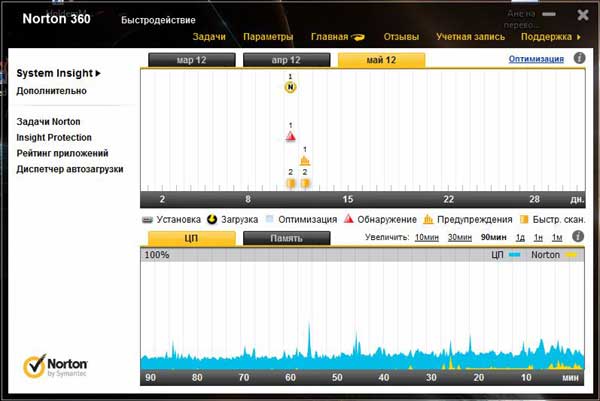The image size is (600, 401).
Task: Click the Norton 360 title text
Action: pyautogui.click(x=56, y=19)
